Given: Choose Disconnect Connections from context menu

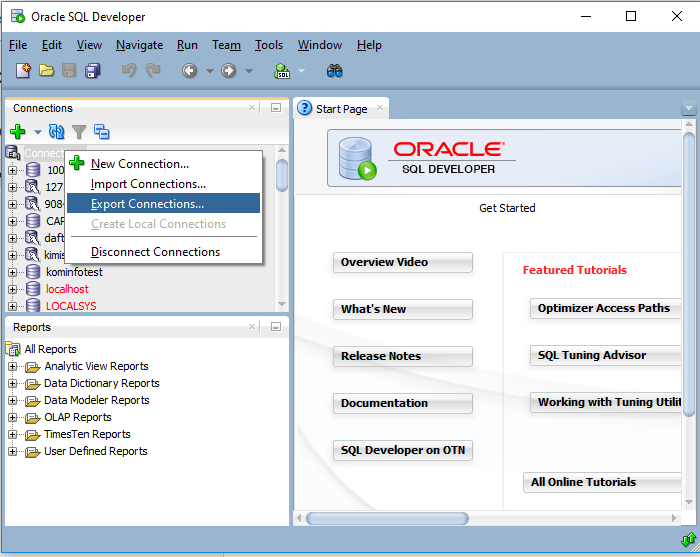Looking at the screenshot, I should (163, 252).
